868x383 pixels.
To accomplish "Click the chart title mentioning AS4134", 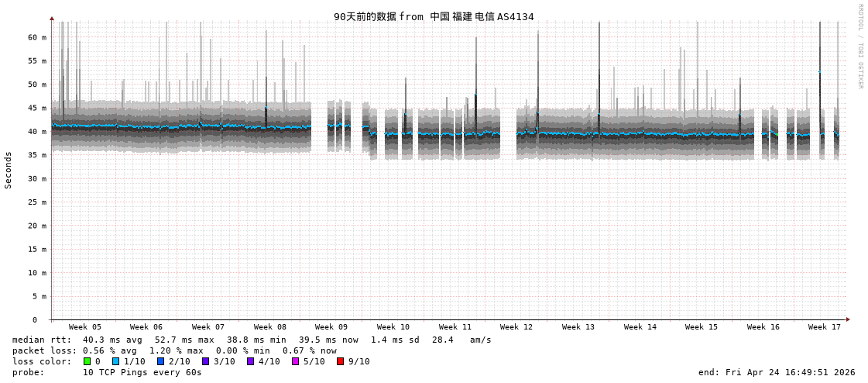I will pos(434,16).
